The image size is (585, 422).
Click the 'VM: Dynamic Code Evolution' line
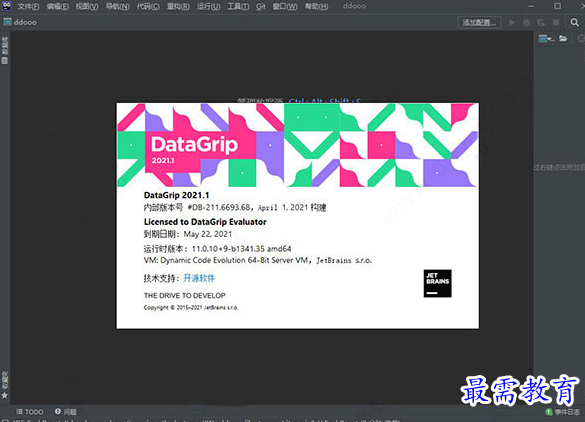point(258,260)
